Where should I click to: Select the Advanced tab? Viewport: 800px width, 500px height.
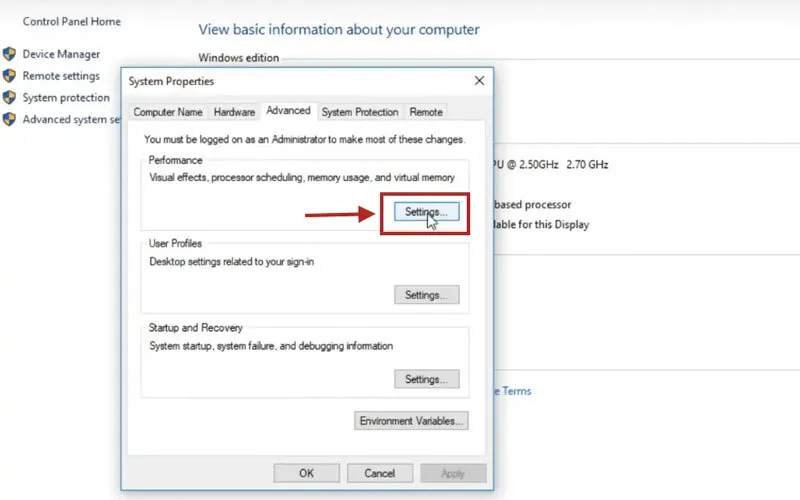point(288,110)
